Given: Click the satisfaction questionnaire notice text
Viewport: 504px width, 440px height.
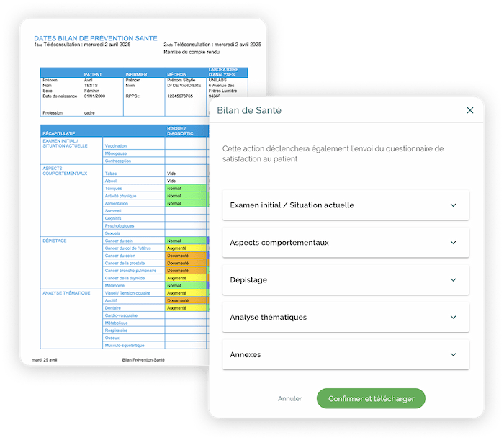Looking at the screenshot, I should tap(333, 153).
